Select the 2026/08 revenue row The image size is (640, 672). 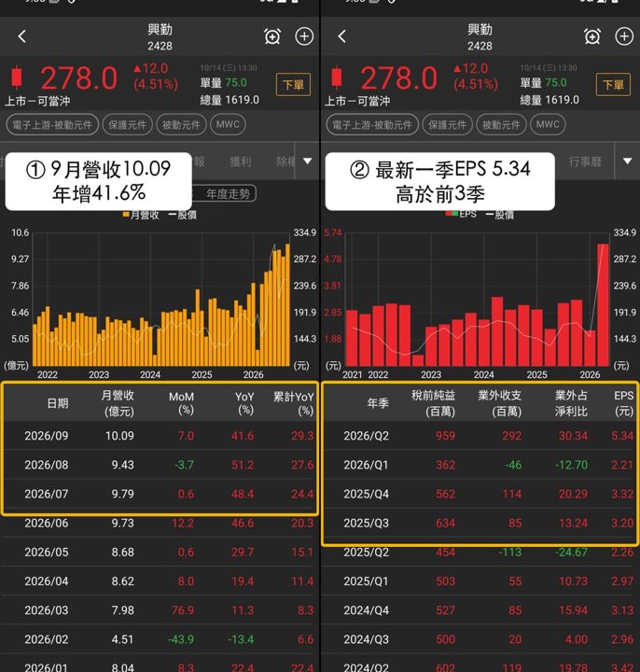160,465
